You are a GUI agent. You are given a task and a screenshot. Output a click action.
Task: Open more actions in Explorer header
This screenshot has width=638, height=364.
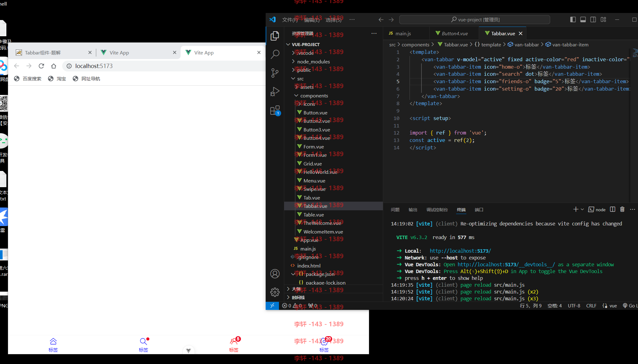click(x=374, y=33)
